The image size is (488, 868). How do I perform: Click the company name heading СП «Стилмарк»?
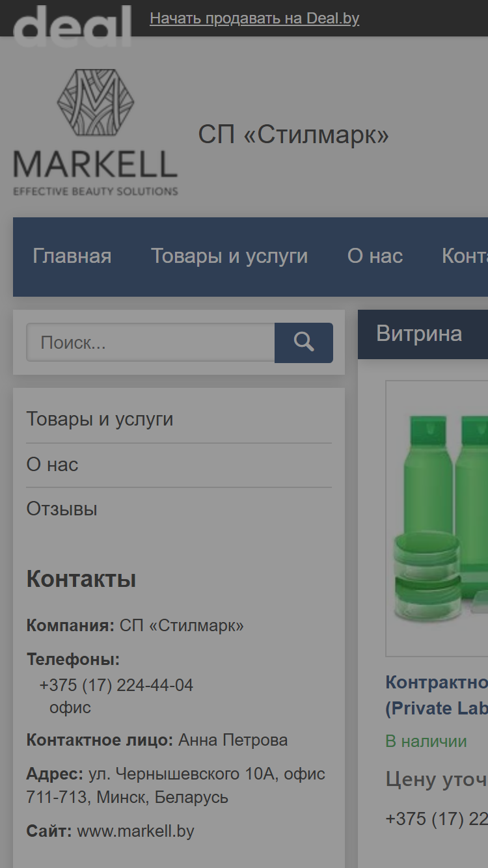pyautogui.click(x=293, y=135)
